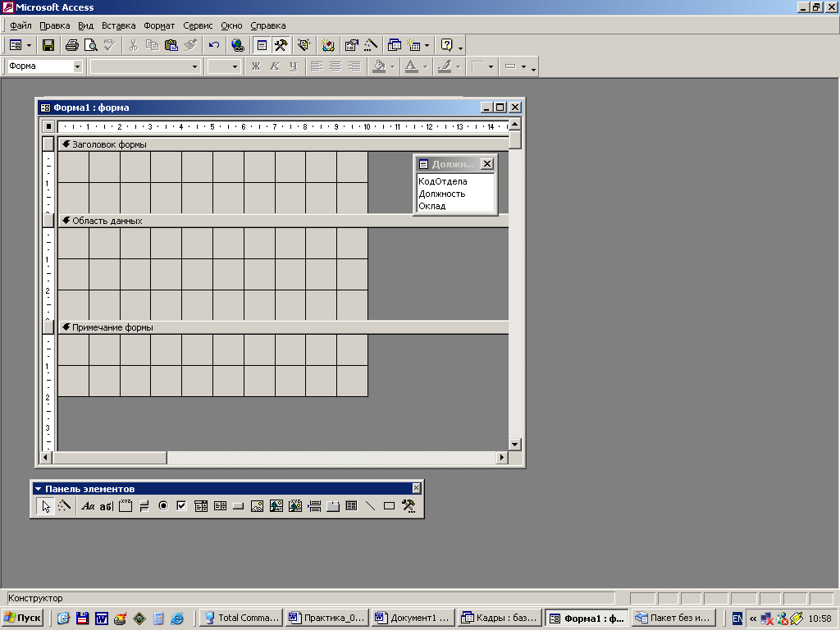Image resolution: width=840 pixels, height=630 pixels.
Task: Select the Toggle Button tool in toolbox
Action: pyautogui.click(x=144, y=506)
